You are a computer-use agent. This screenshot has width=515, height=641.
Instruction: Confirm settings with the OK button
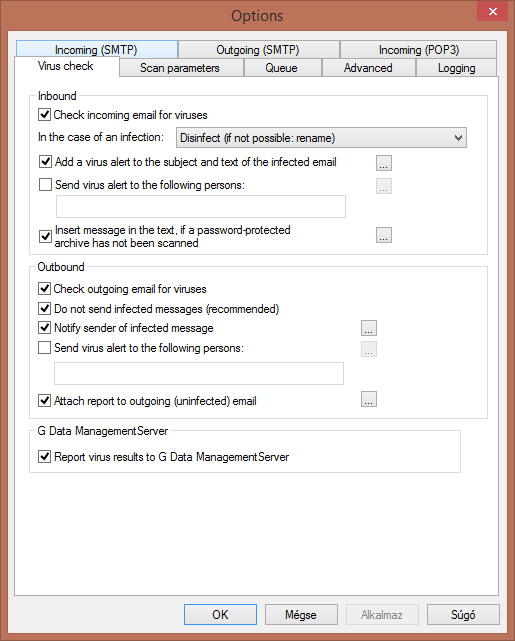pyautogui.click(x=220, y=614)
